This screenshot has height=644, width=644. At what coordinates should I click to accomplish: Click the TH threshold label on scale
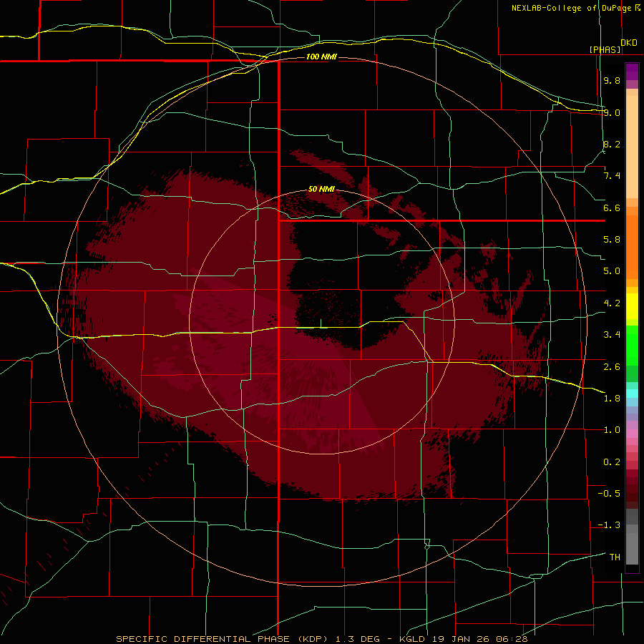point(615,557)
